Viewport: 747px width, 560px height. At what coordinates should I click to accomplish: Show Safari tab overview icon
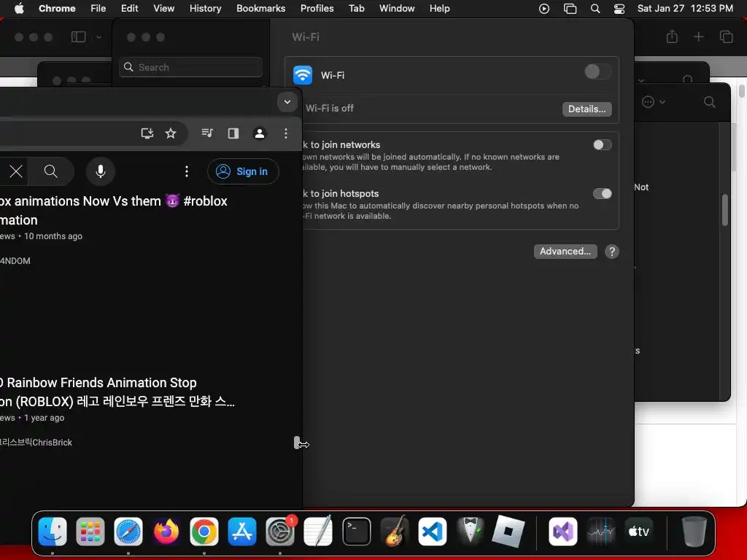(726, 36)
